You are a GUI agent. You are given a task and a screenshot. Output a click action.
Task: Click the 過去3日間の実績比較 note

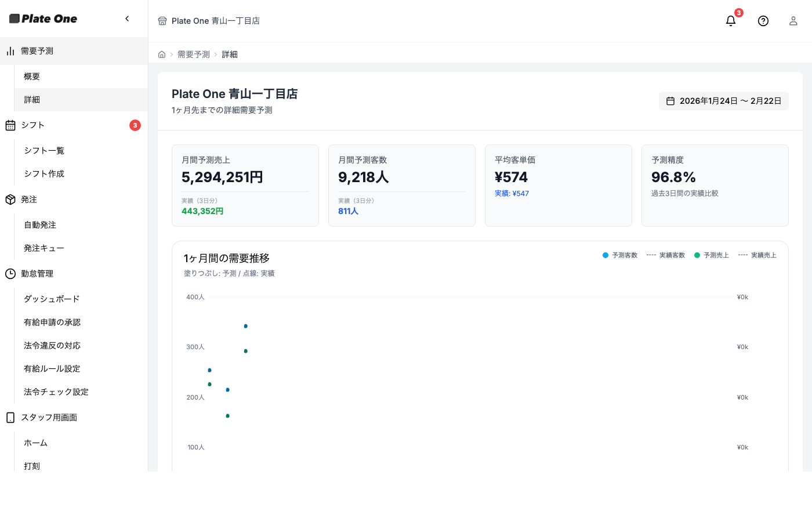(685, 194)
